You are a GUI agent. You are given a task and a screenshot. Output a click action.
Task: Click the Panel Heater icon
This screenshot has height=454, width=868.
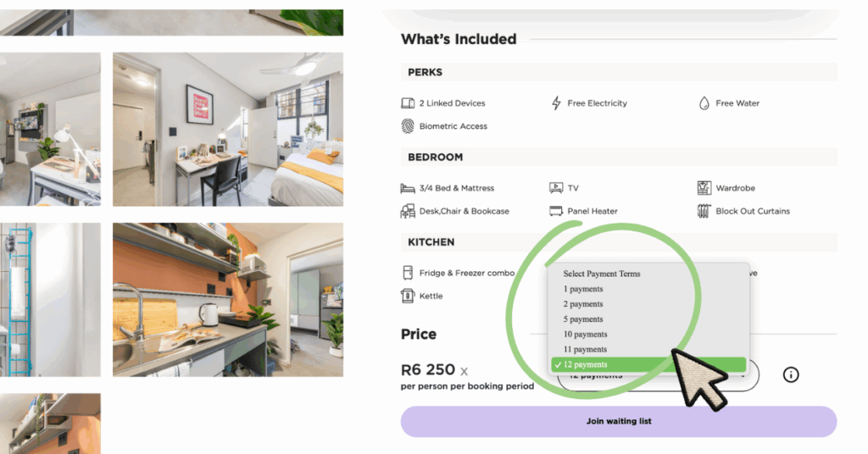(x=556, y=211)
